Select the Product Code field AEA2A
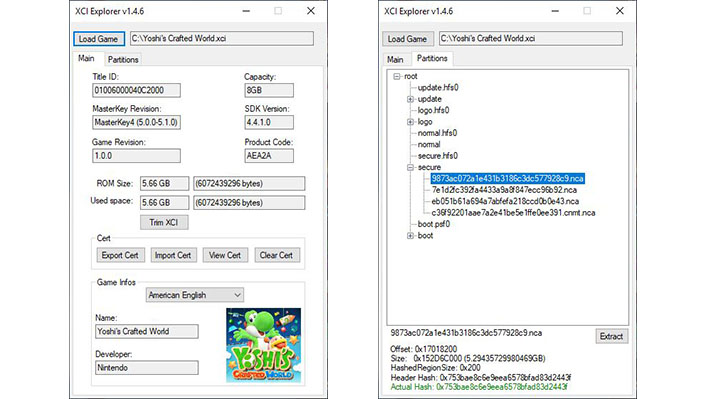This screenshot has height=399, width=710. pos(269,156)
